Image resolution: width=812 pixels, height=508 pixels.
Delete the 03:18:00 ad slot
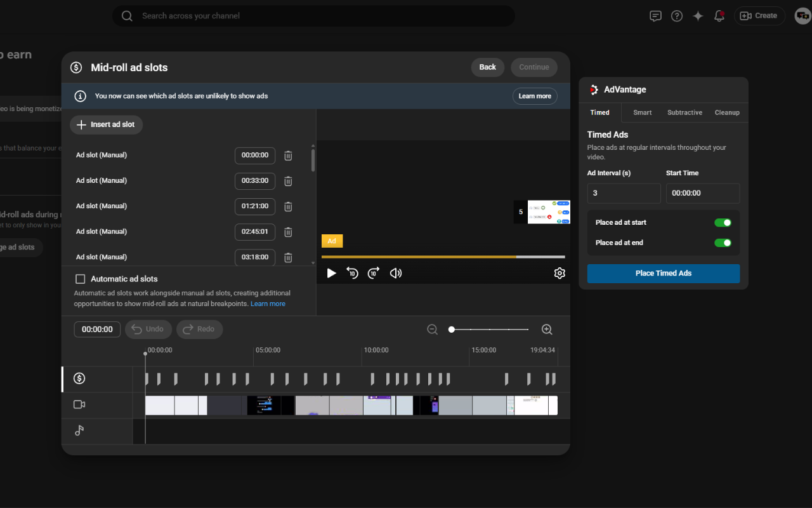(288, 257)
